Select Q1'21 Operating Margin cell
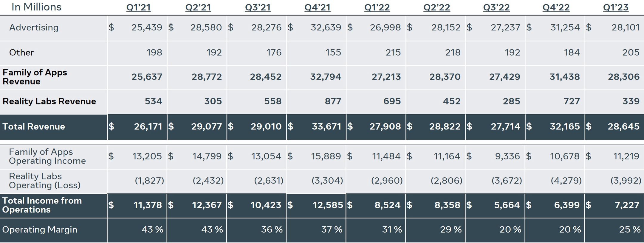The image size is (644, 243). (152, 230)
